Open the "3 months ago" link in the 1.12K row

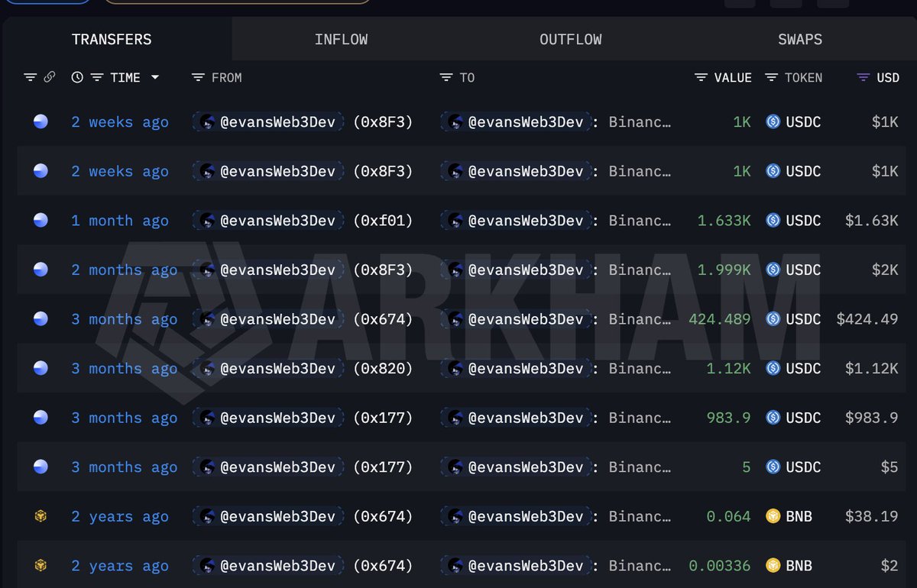[x=125, y=368]
